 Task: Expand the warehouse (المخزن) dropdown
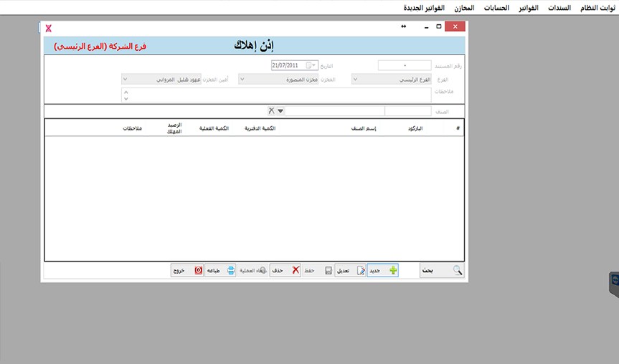pos(242,80)
